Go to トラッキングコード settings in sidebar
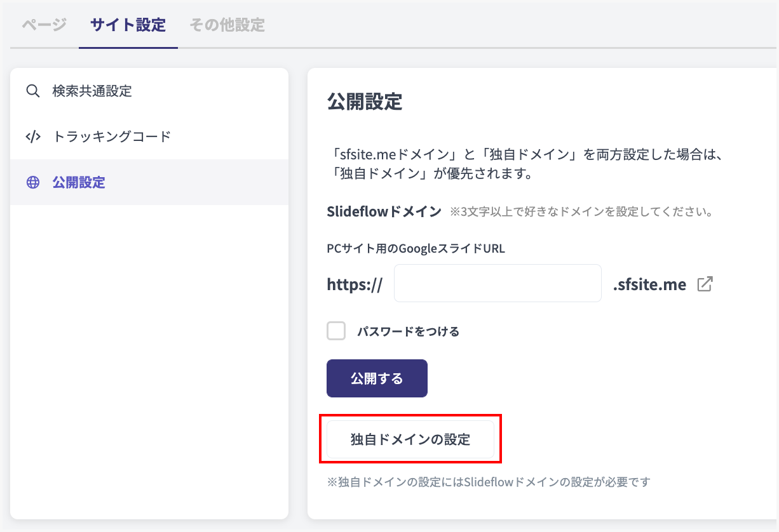The width and height of the screenshot is (779, 532). coord(112,136)
